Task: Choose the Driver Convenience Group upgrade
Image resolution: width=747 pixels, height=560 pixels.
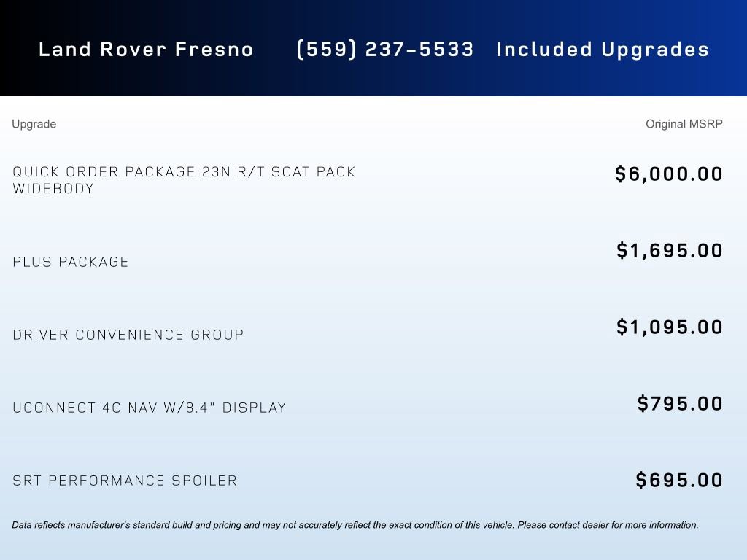Action: click(128, 335)
